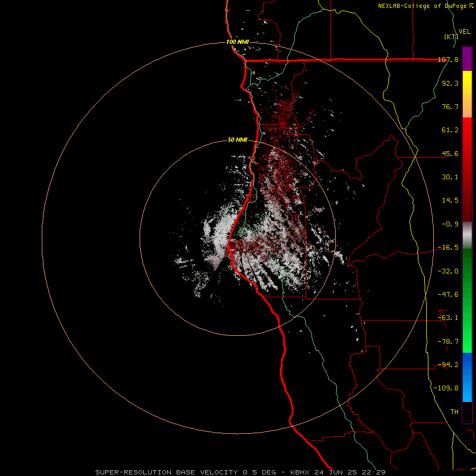The width and height of the screenshot is (476, 476).
Task: Select the 61.2 legend value
Action: (450, 130)
